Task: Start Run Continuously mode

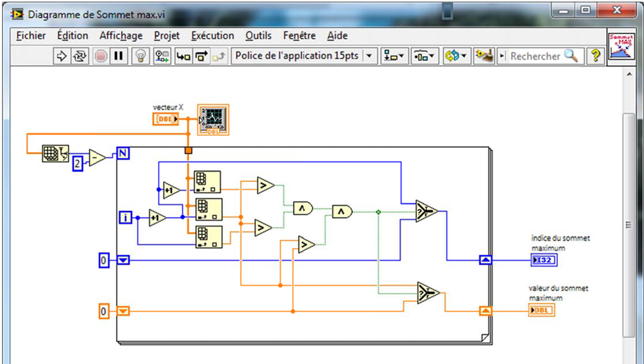Action: point(80,56)
